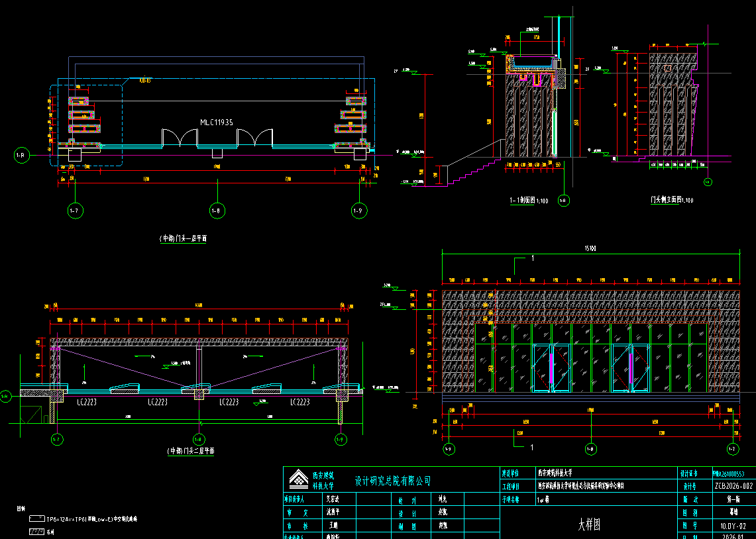Pick the 1-7 grid bubble under the first-floor plan
The image size is (756, 539).
pos(75,211)
